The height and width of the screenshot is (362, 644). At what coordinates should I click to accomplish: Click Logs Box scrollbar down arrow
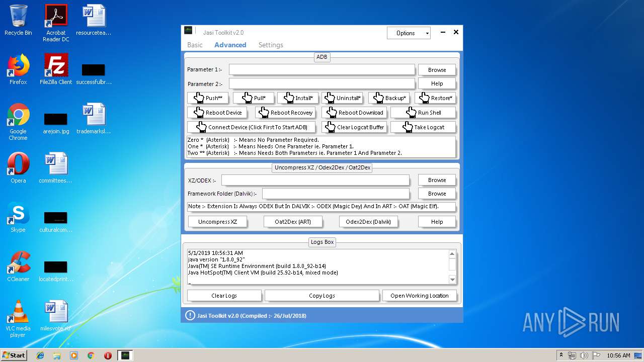point(452,280)
